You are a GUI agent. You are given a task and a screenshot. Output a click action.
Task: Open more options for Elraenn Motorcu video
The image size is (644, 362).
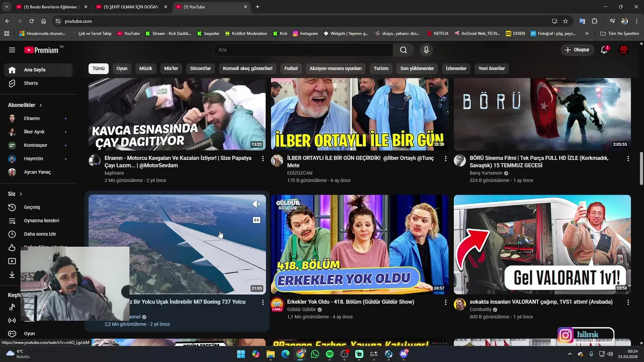pos(263,158)
